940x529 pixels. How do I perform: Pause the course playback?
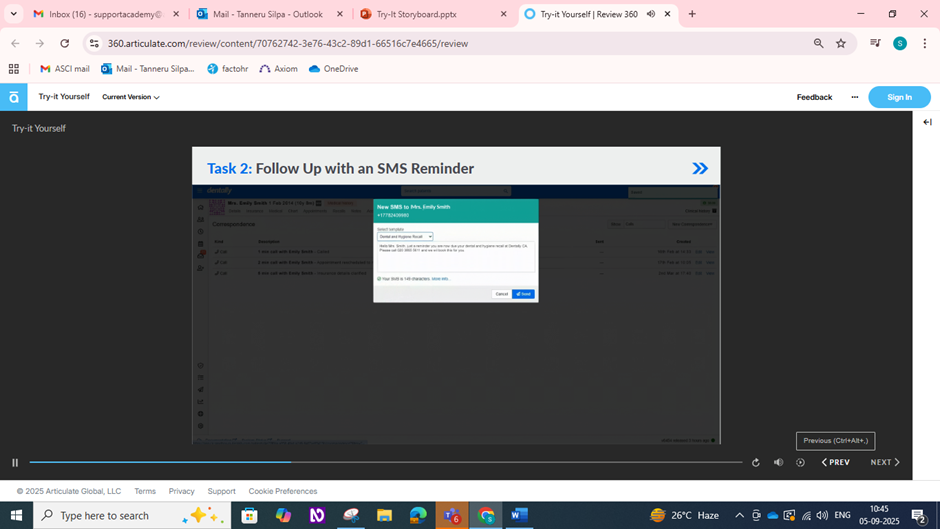coord(15,463)
